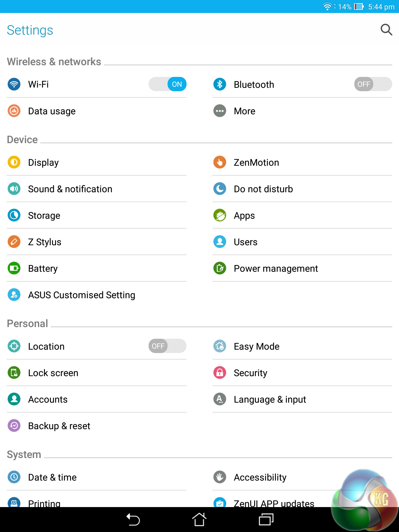Open Sound & notification settings
Screen dimensions: 399x532
tap(70, 189)
